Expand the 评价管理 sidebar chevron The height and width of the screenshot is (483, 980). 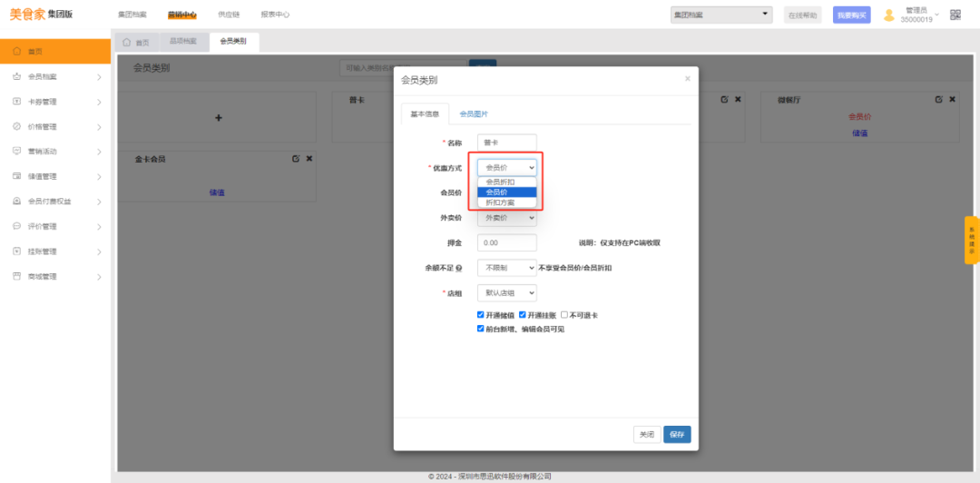[x=100, y=227]
